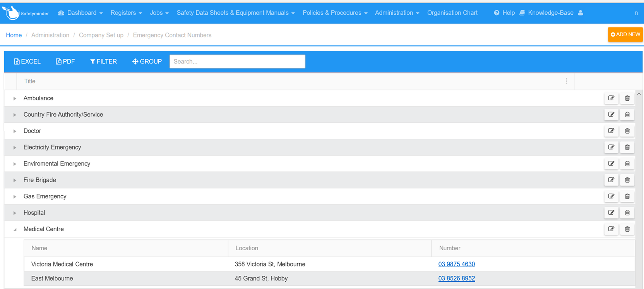The height and width of the screenshot is (289, 644).
Task: Expand the Electricity Emergency row
Action: pos(15,148)
